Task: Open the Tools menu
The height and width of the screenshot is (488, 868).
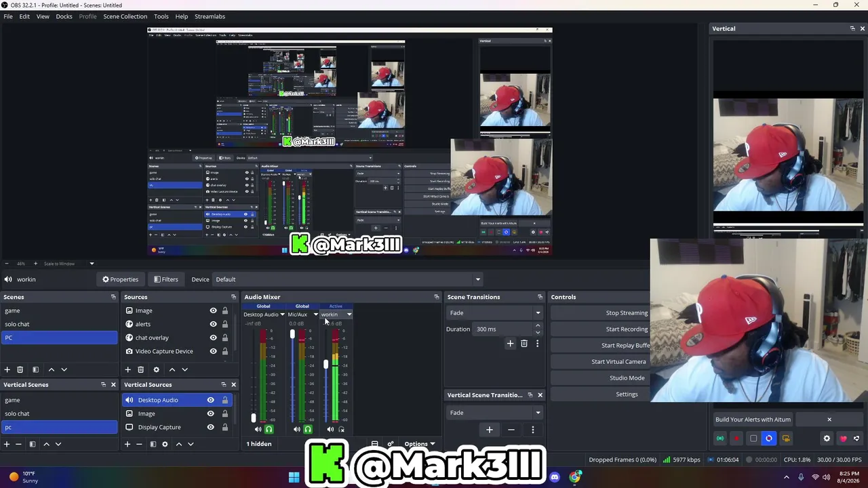Action: coord(161,16)
